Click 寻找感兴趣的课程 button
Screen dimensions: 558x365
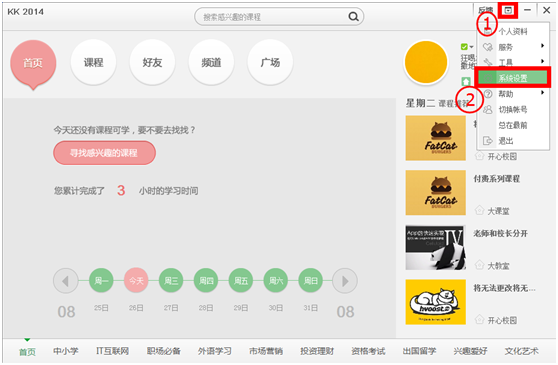104,153
